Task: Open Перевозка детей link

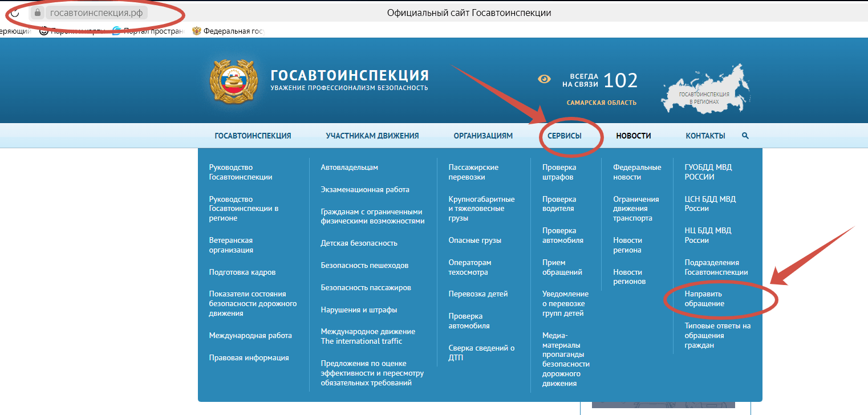Action: tap(478, 294)
